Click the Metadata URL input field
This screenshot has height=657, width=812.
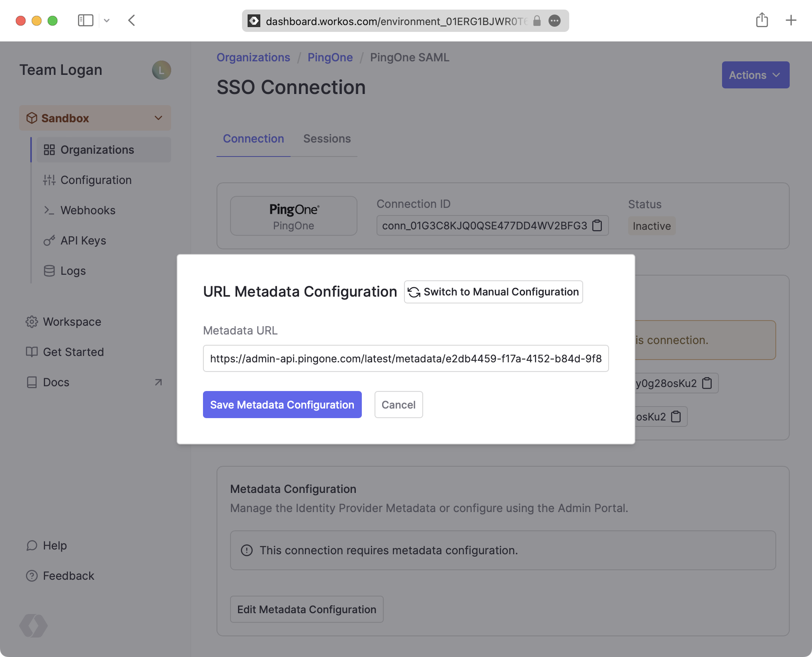pyautogui.click(x=406, y=358)
